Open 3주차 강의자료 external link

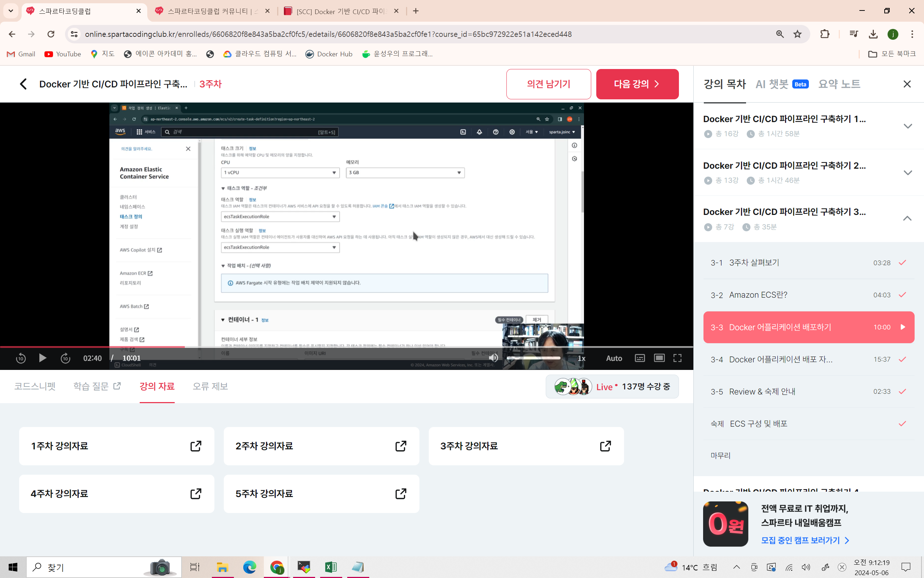pyautogui.click(x=526, y=446)
